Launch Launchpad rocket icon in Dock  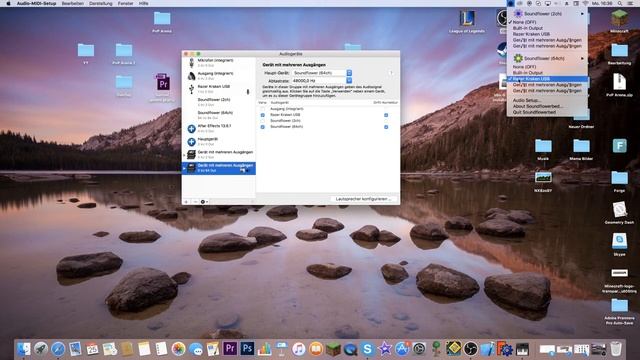point(40,349)
